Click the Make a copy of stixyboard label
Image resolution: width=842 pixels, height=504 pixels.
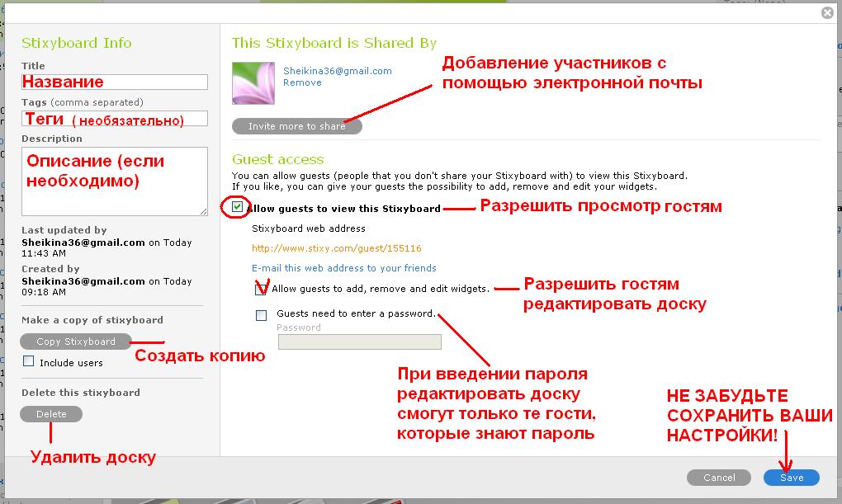[x=92, y=320]
